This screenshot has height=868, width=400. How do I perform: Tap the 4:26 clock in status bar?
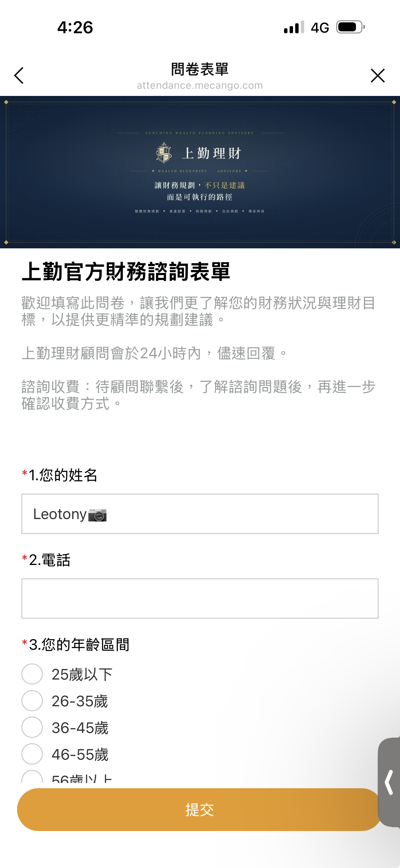click(x=75, y=27)
